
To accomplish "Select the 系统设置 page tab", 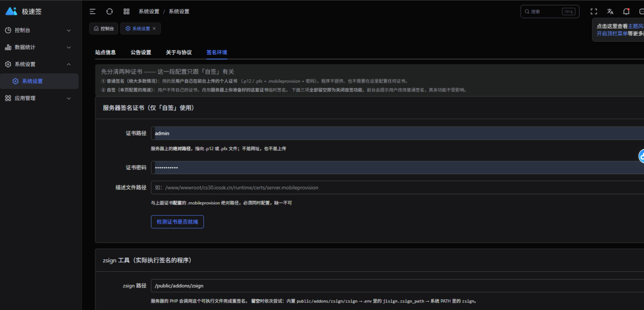I will pyautogui.click(x=141, y=29).
